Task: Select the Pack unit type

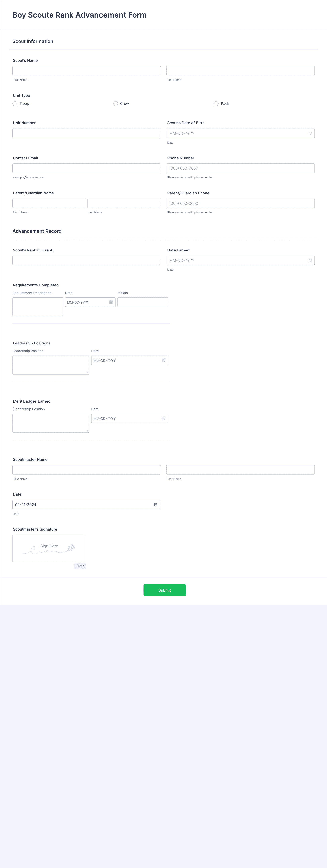Action: click(x=216, y=103)
